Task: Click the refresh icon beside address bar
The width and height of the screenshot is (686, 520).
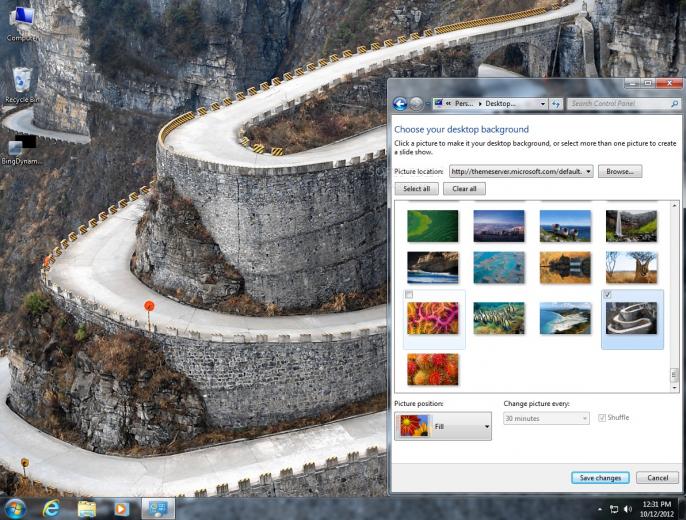Action: click(556, 104)
